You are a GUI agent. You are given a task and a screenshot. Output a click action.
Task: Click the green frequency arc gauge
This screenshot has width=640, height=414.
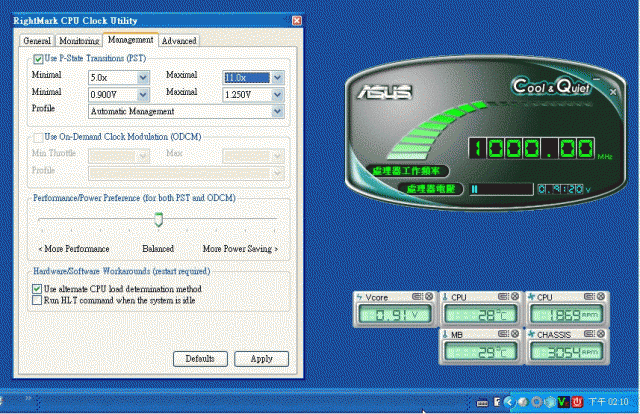click(436, 130)
